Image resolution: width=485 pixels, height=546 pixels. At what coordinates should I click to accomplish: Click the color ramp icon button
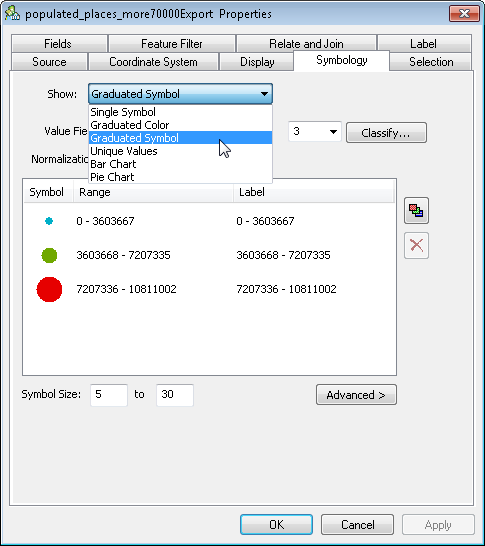point(416,211)
